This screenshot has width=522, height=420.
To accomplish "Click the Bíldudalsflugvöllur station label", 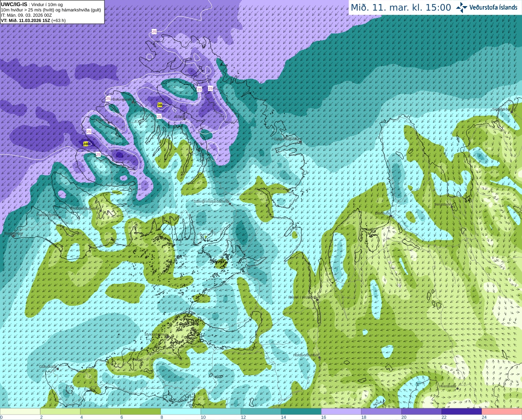I will pyautogui.click(x=85, y=208).
